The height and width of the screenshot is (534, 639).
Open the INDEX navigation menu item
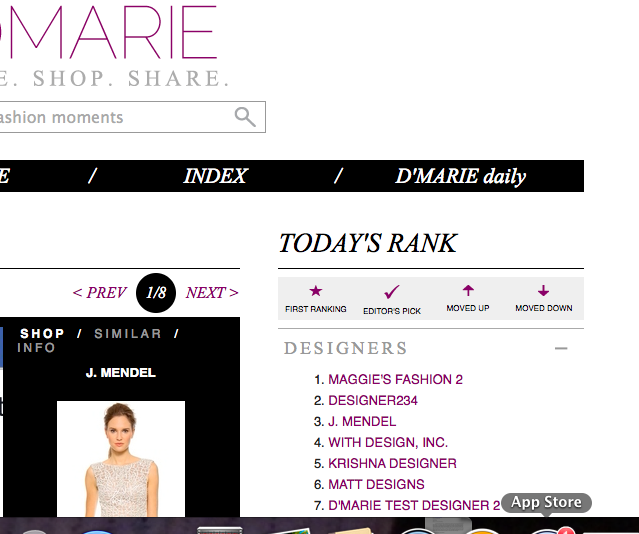215,176
